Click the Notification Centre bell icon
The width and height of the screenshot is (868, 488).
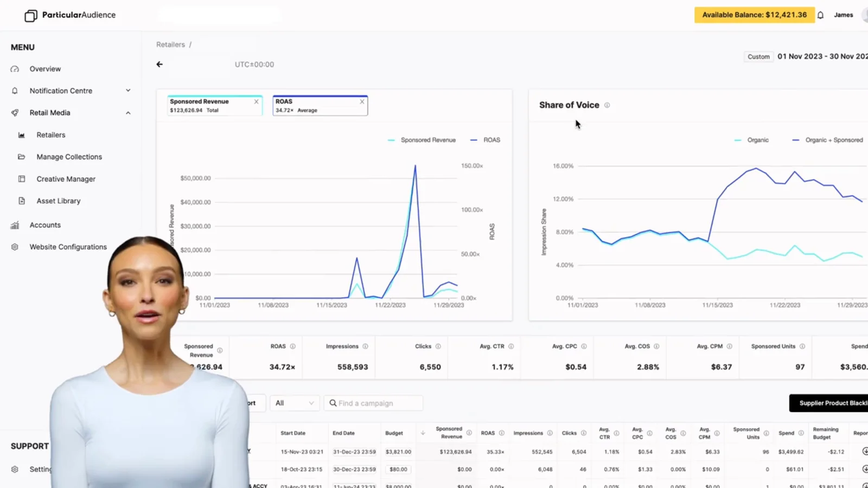coord(15,91)
